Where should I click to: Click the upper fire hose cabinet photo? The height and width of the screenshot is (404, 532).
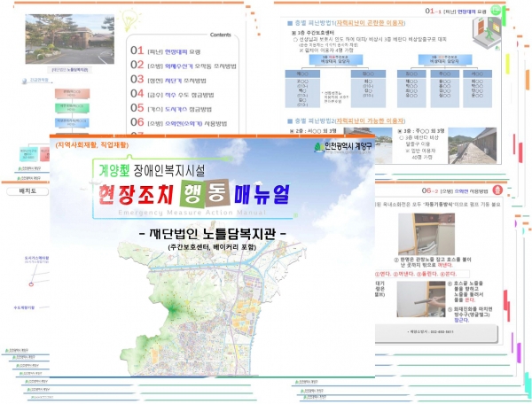point(426,234)
